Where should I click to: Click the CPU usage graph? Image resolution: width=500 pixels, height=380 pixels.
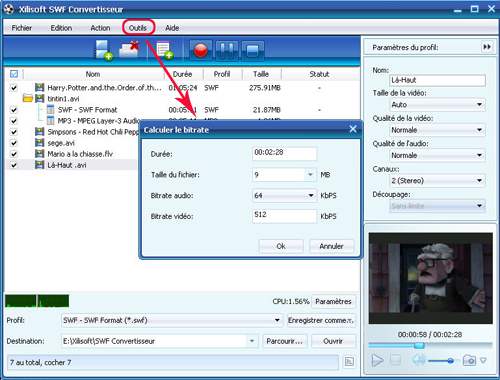pos(37,301)
